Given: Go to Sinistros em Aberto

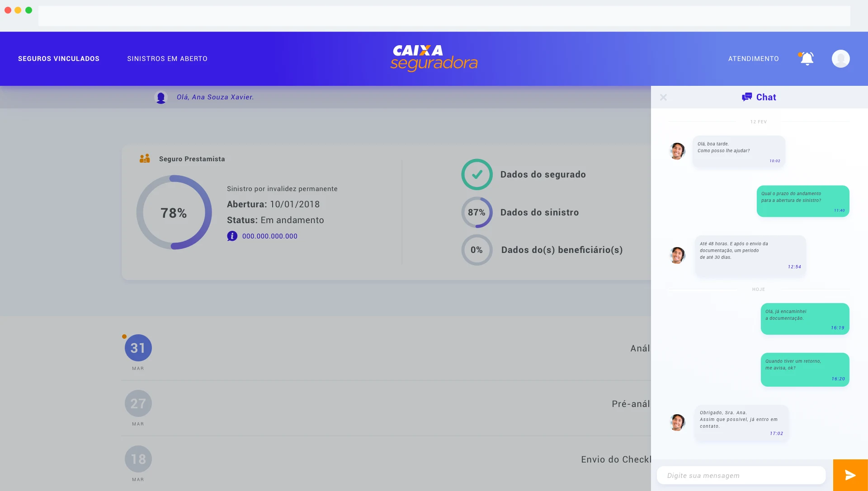Looking at the screenshot, I should tap(167, 59).
